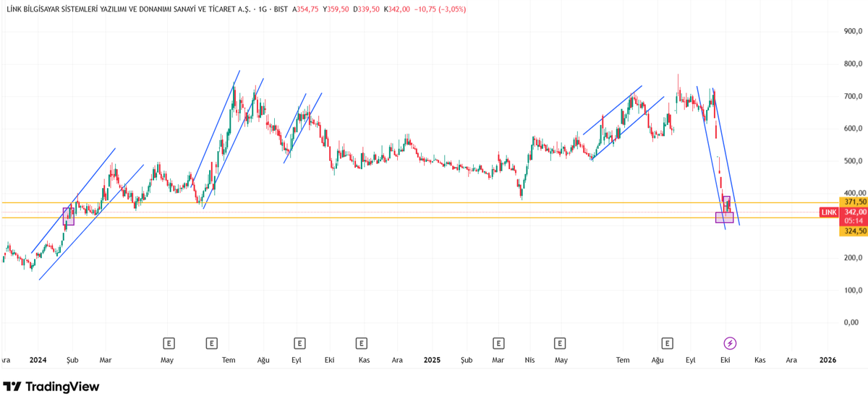This screenshot has height=396, width=868.
Task: Select the 371,50 orange price label
Action: click(x=853, y=202)
